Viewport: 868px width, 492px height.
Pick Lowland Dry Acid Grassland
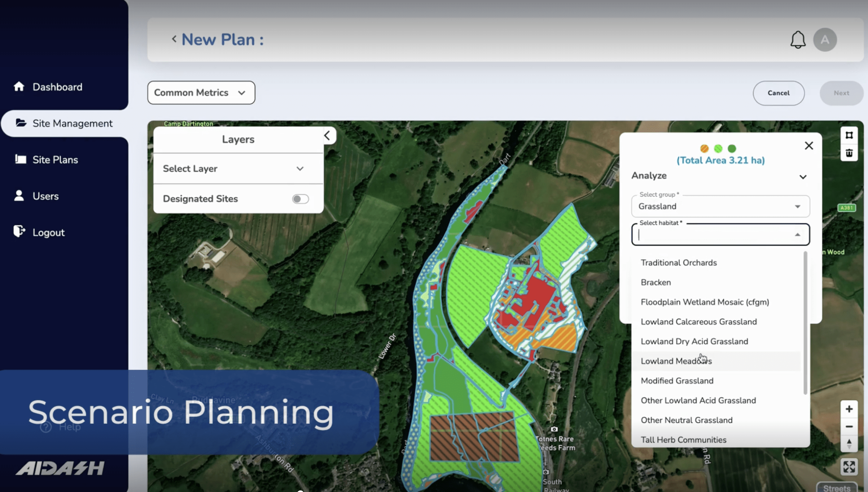716,341
